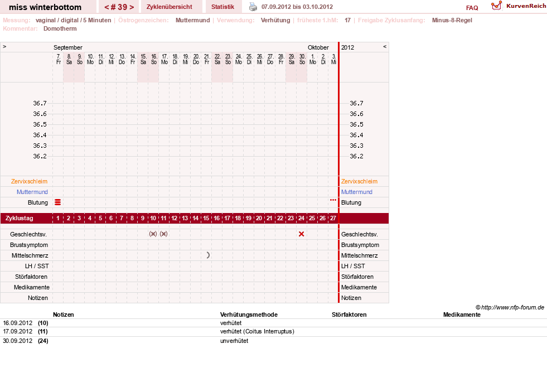Click the red X intercourse mark on day 24
Image resolution: width=547 pixels, height=392 pixels.
pos(302,234)
